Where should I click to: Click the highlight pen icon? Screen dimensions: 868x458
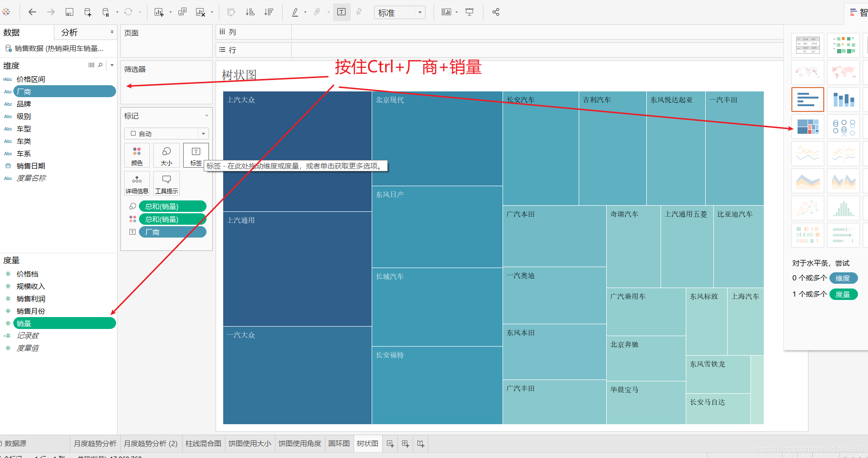point(295,12)
